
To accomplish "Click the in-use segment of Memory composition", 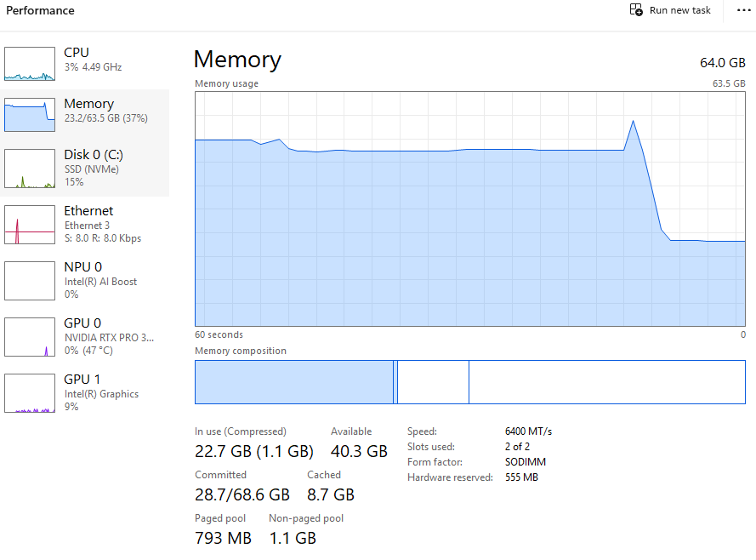I will tap(293, 382).
